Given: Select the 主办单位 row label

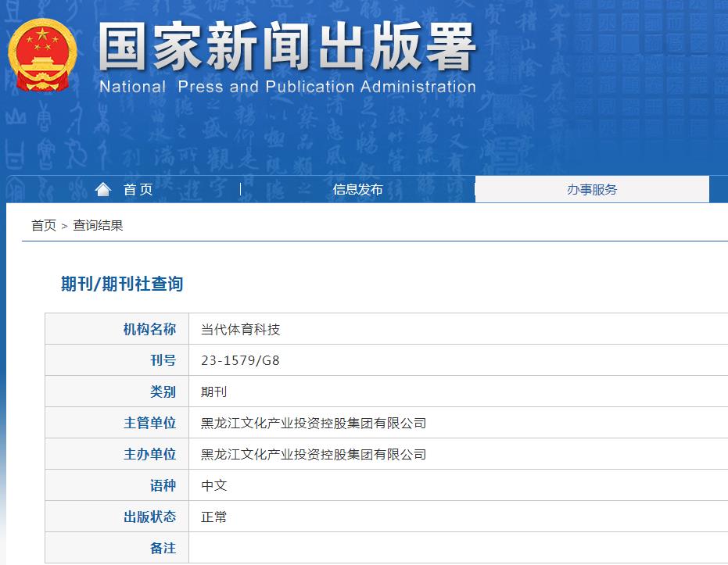Looking at the screenshot, I should point(151,453).
